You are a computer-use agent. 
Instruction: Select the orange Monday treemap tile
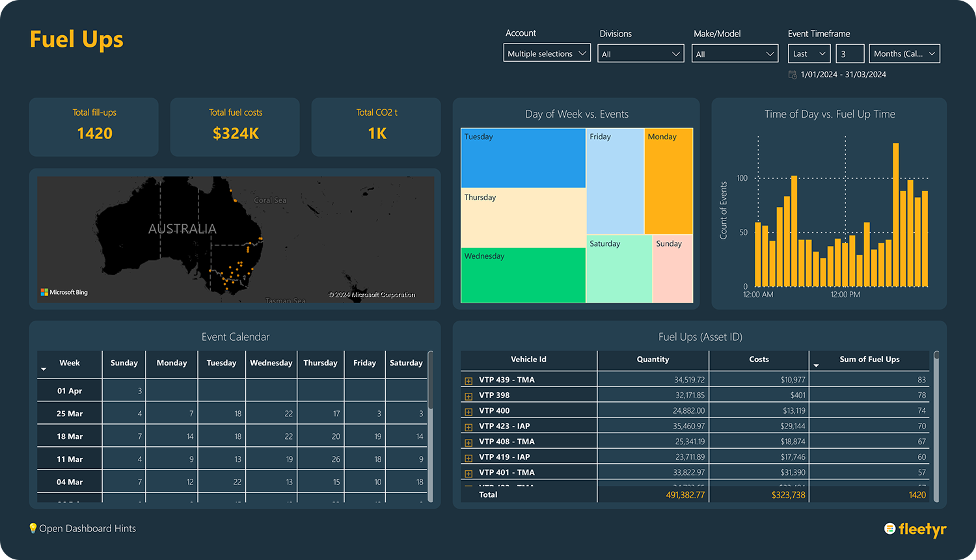[x=668, y=181]
